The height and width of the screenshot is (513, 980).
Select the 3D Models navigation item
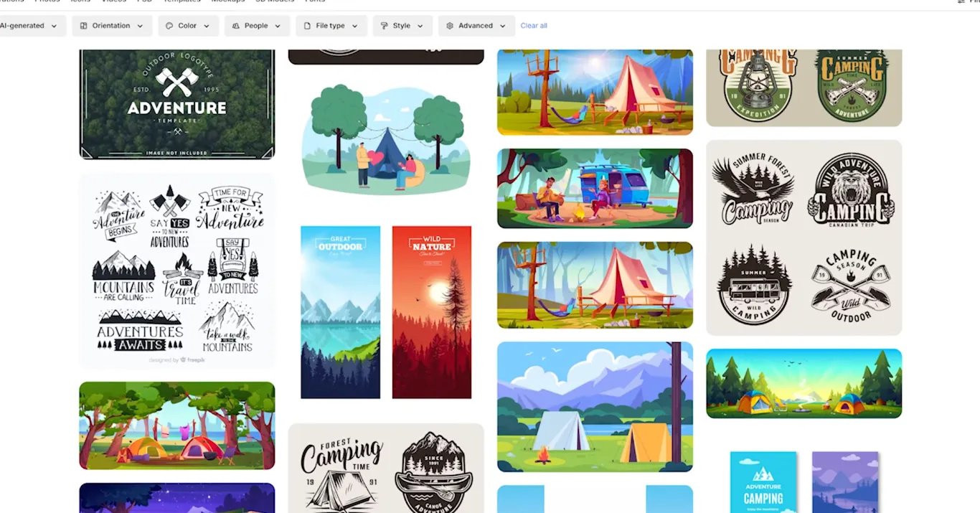(274, 1)
